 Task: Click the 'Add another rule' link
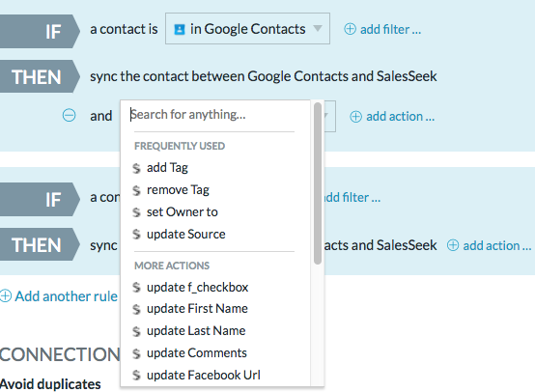tap(67, 296)
